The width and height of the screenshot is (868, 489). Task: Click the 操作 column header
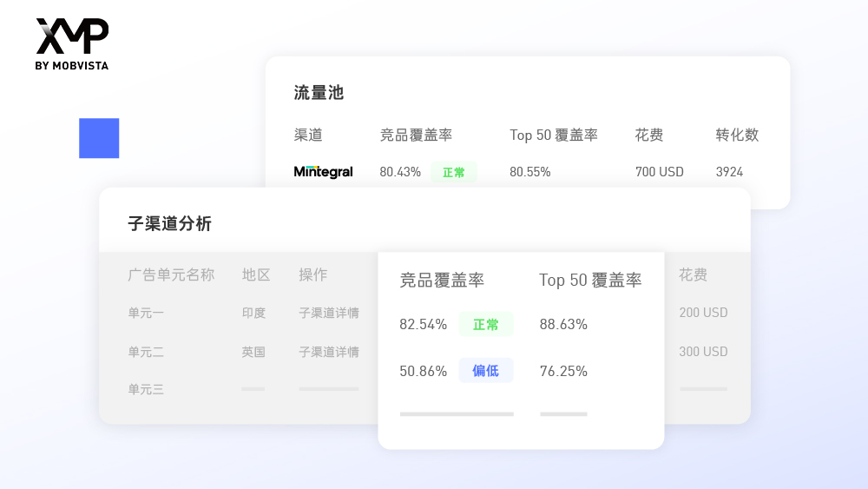(x=312, y=274)
